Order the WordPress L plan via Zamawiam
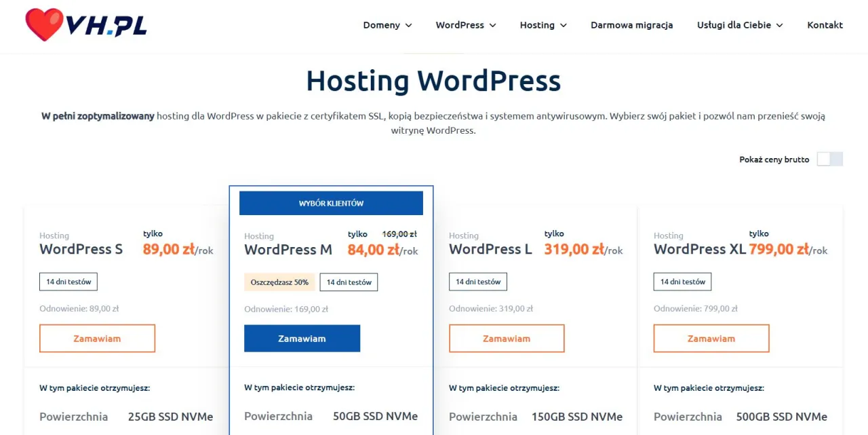 pos(507,338)
